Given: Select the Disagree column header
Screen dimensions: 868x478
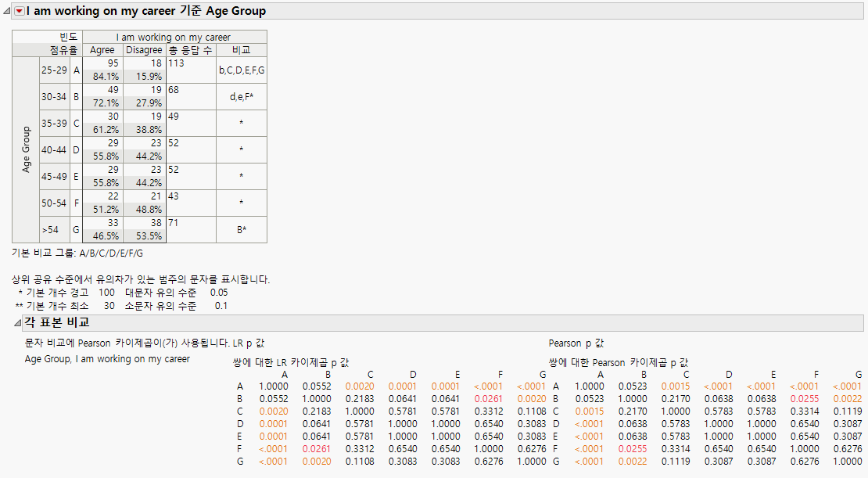Looking at the screenshot, I should coord(145,49).
